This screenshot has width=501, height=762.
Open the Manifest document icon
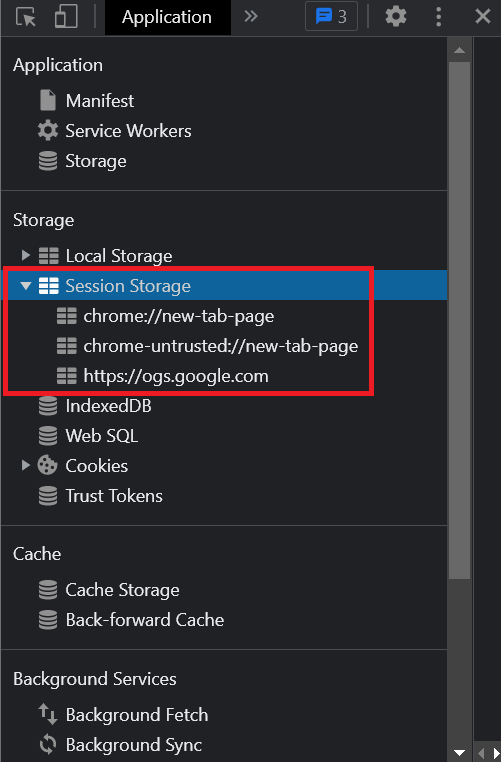(48, 101)
